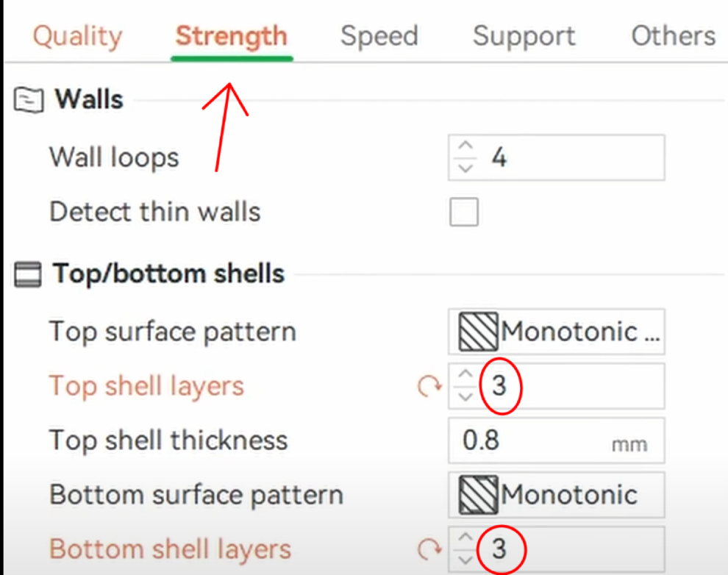The image size is (728, 575).
Task: Decrease Top shell layers with down arrow
Action: click(x=465, y=397)
